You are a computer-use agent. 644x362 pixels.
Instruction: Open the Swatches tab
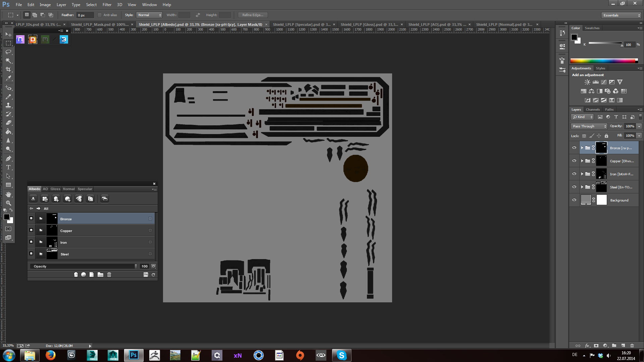[x=592, y=28]
